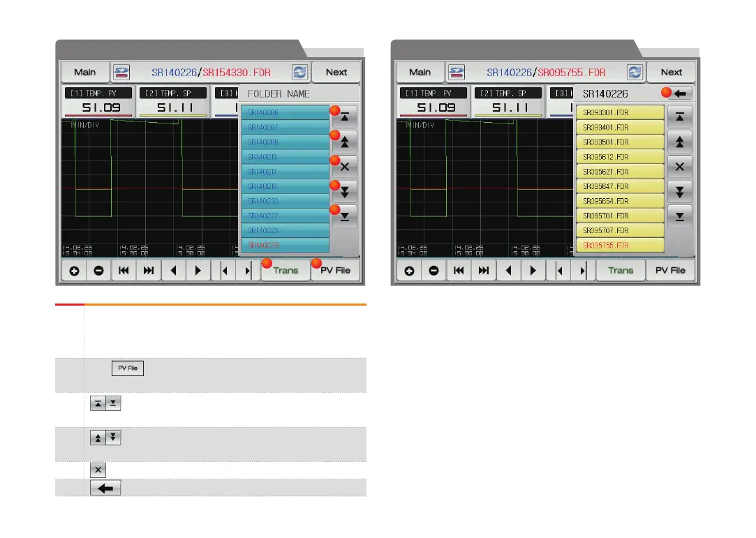Skip to first page on SR095755.FDR screen
The image size is (756, 538).
pos(459,271)
